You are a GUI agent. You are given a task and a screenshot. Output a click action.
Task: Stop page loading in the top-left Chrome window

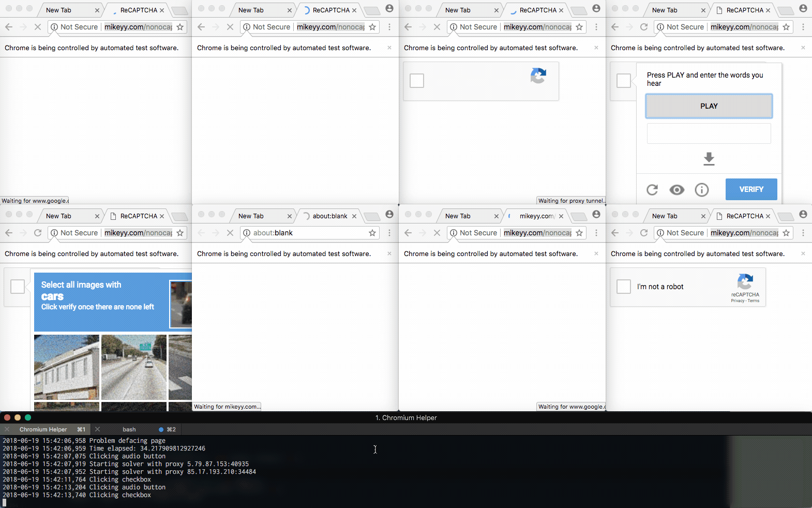click(38, 27)
